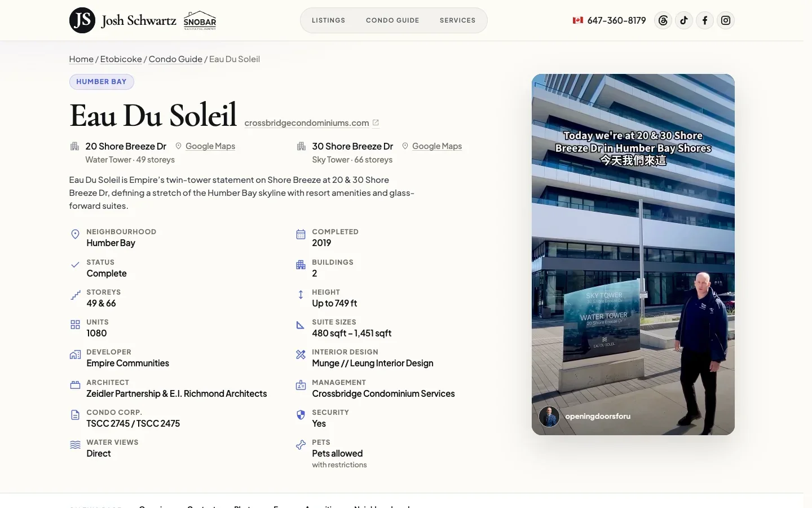This screenshot has width=812, height=508.
Task: Click the Suite Sizes ruler icon
Action: 301,325
